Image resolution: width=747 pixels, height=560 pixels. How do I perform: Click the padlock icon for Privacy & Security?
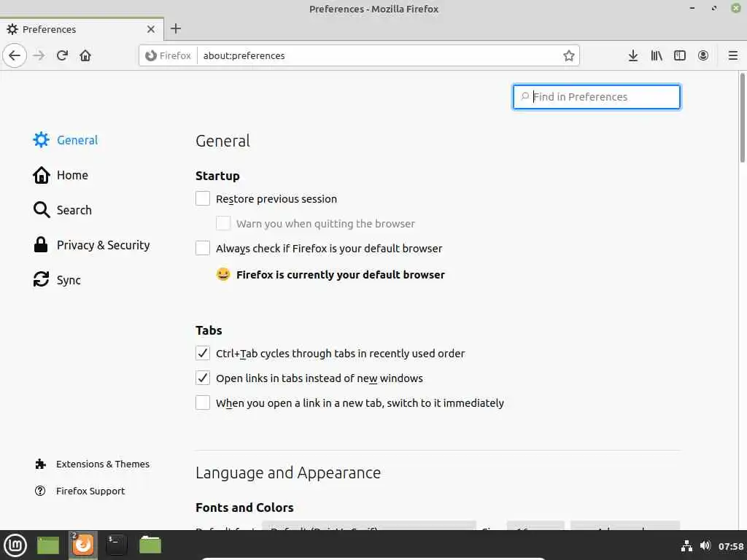point(41,245)
